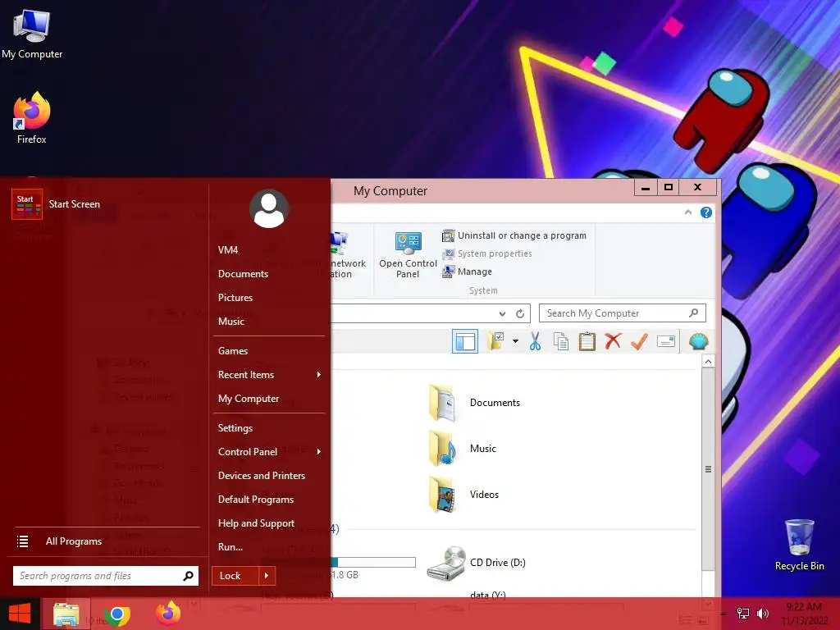Click the refresh icon in address bar
The width and height of the screenshot is (840, 630).
(x=519, y=314)
